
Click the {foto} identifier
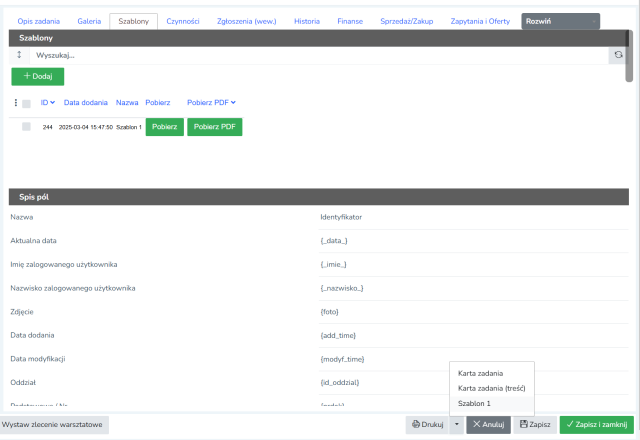pyautogui.click(x=329, y=312)
